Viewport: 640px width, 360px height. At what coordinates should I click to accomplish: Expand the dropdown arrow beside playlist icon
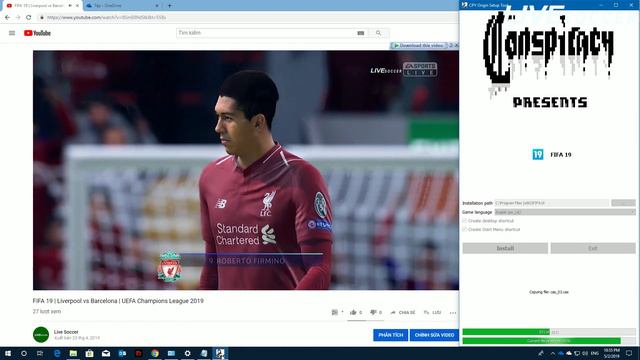[x=342, y=312]
